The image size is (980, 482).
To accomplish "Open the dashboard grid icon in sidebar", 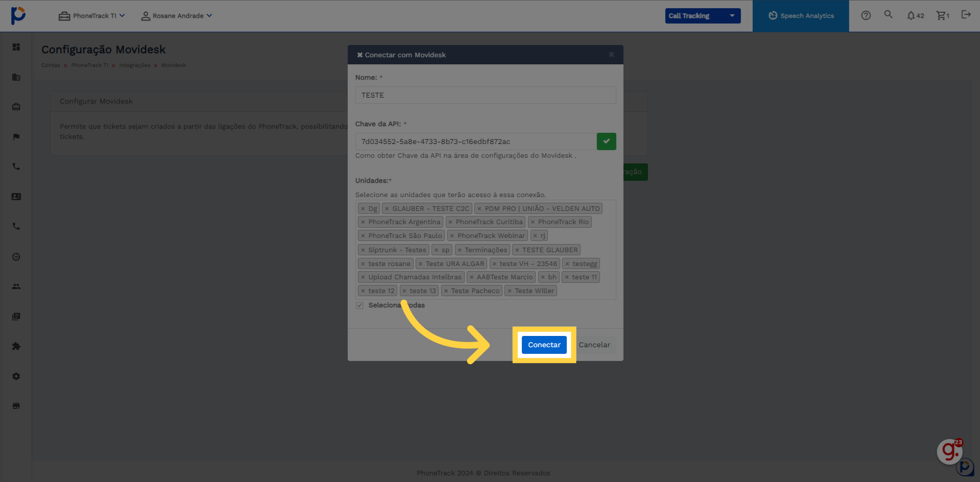I will pos(16,47).
